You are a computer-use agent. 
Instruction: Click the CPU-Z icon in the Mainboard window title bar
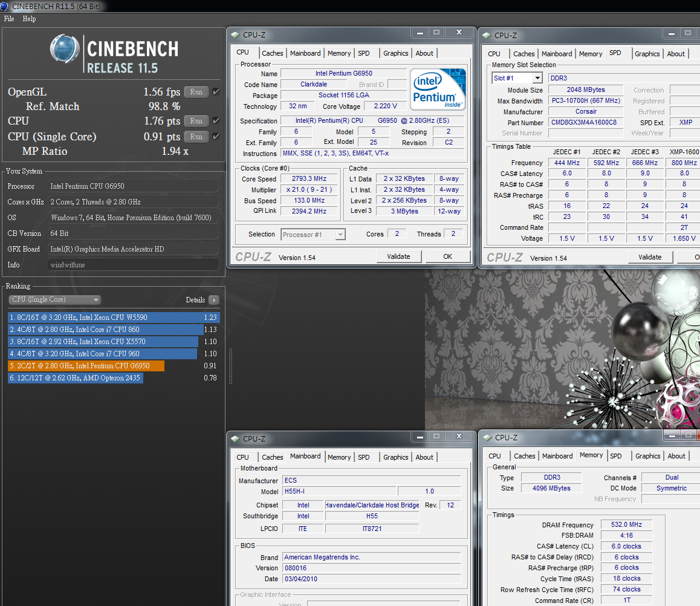pyautogui.click(x=235, y=438)
